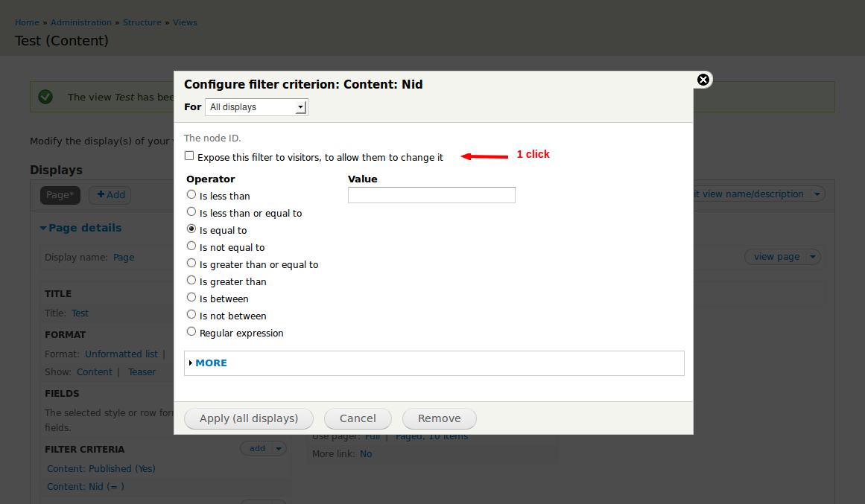Expand the MORE section
This screenshot has height=504, width=865.
(x=211, y=363)
